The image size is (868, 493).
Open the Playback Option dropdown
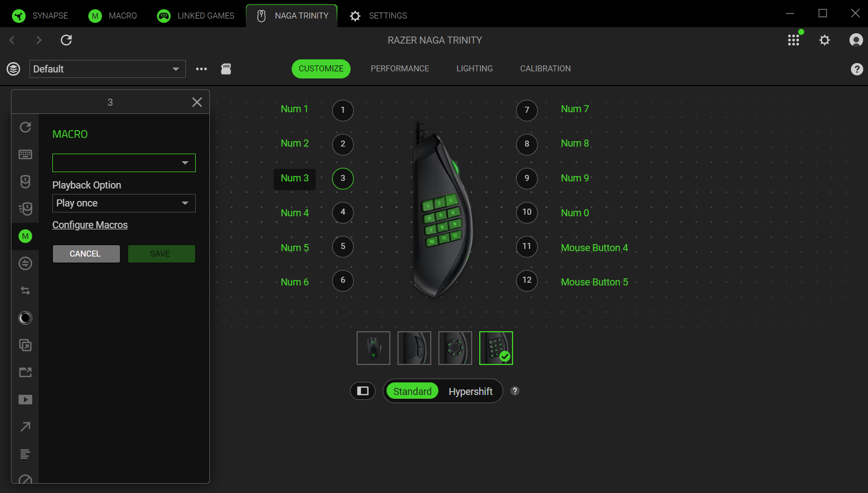(124, 203)
